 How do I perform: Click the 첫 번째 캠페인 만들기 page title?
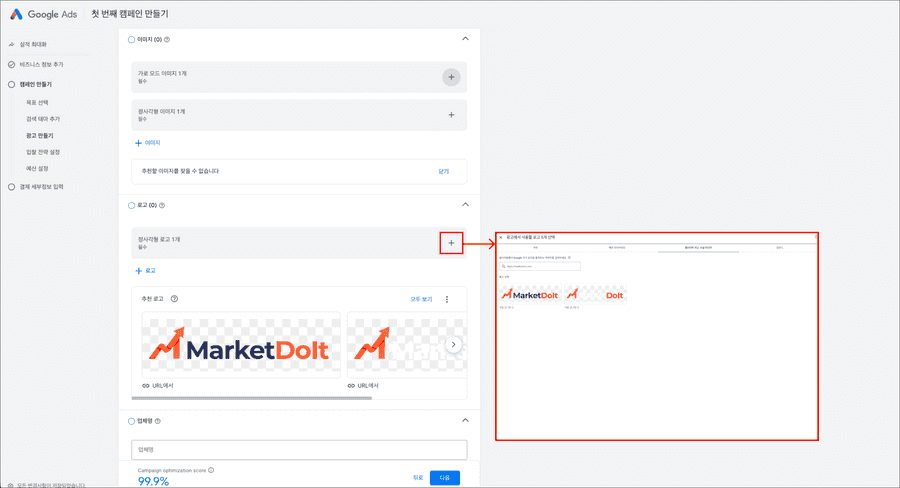tap(130, 14)
